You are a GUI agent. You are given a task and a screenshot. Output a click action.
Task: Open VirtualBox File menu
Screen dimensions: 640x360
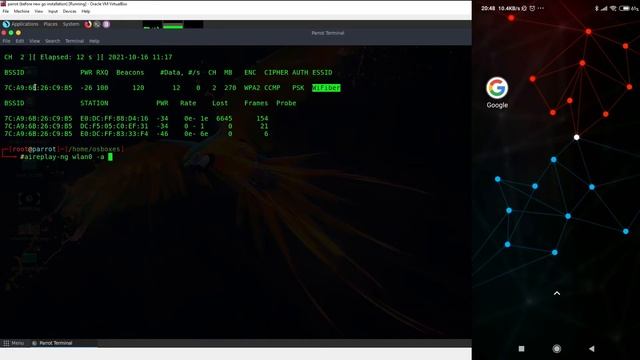point(5,11)
